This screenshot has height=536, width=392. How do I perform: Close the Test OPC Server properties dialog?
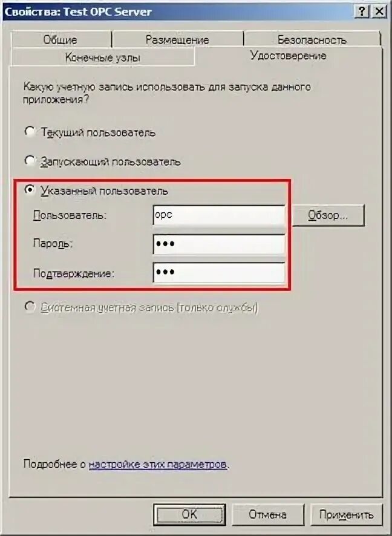(379, 11)
